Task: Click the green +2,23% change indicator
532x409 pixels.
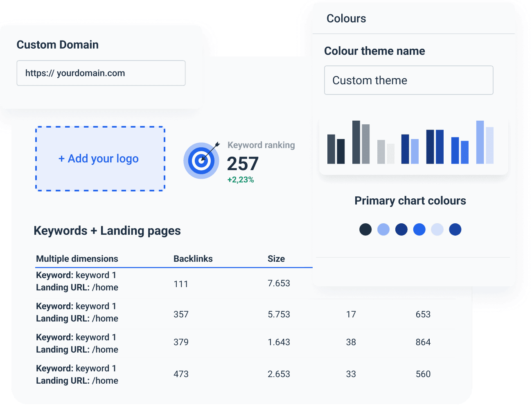Action: tap(241, 179)
